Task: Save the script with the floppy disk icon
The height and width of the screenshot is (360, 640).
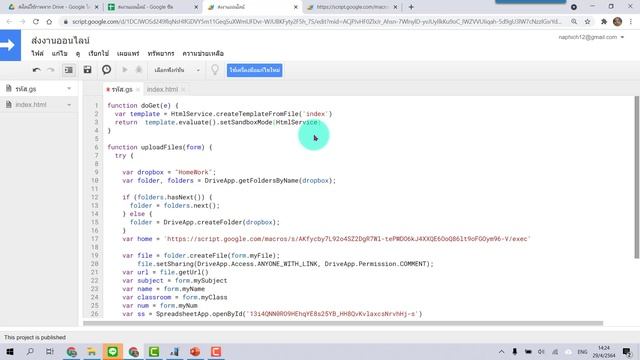Action: 87,70
